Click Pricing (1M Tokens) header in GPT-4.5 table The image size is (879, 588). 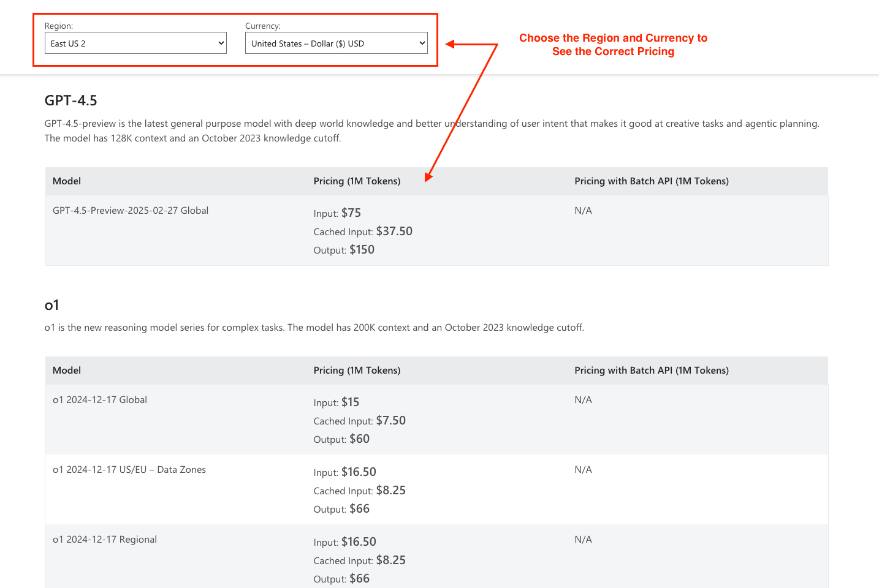click(357, 181)
